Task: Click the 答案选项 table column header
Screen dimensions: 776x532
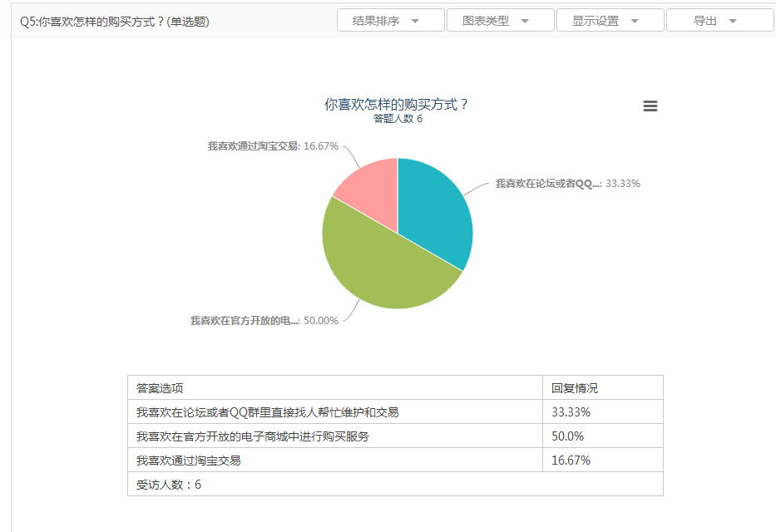Action: tap(161, 388)
